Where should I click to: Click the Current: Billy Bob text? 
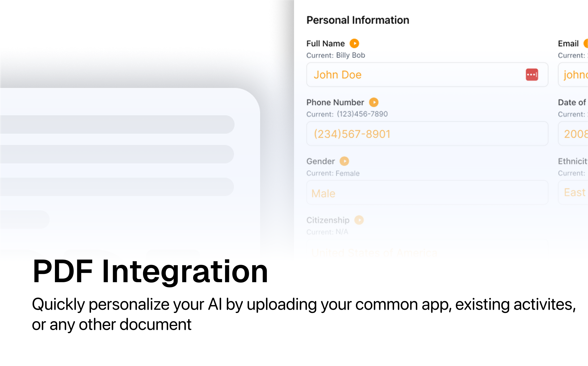[336, 55]
